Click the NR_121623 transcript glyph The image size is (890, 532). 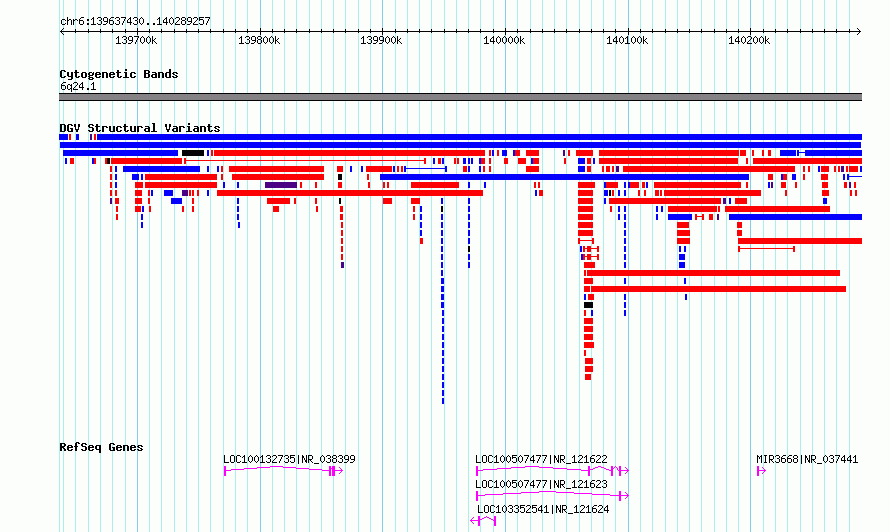click(552, 495)
